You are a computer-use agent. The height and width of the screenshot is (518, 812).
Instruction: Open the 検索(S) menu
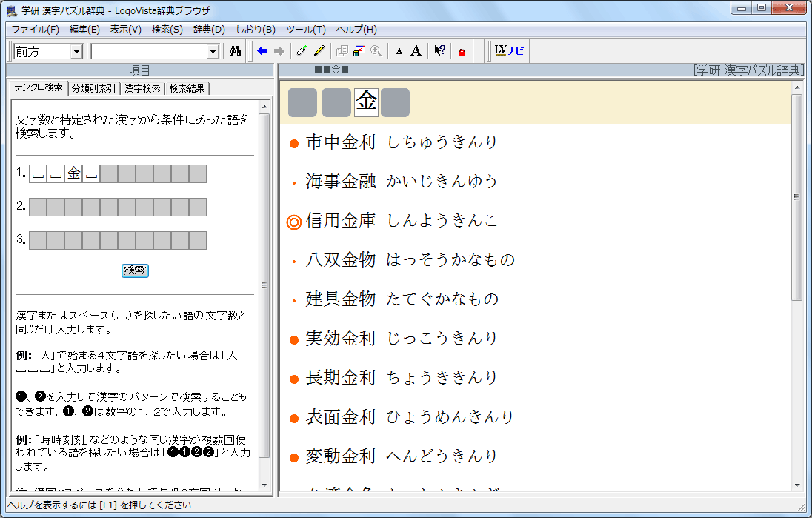[x=167, y=30]
